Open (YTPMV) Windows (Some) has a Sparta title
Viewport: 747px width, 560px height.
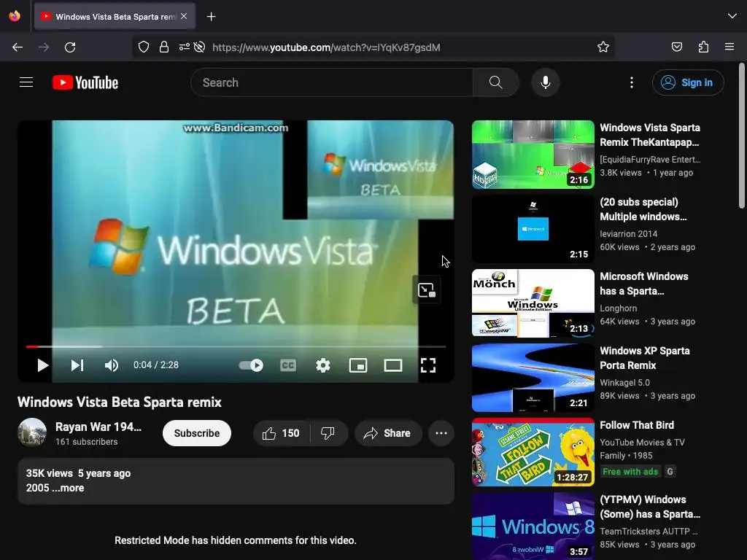(650, 507)
